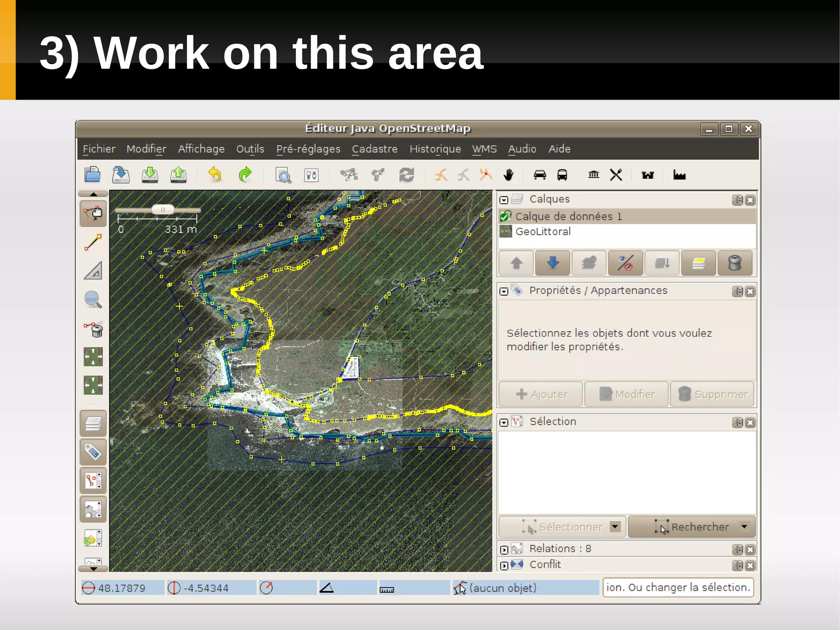Click the Rechercher button
Image resolution: width=840 pixels, height=630 pixels.
[x=692, y=527]
